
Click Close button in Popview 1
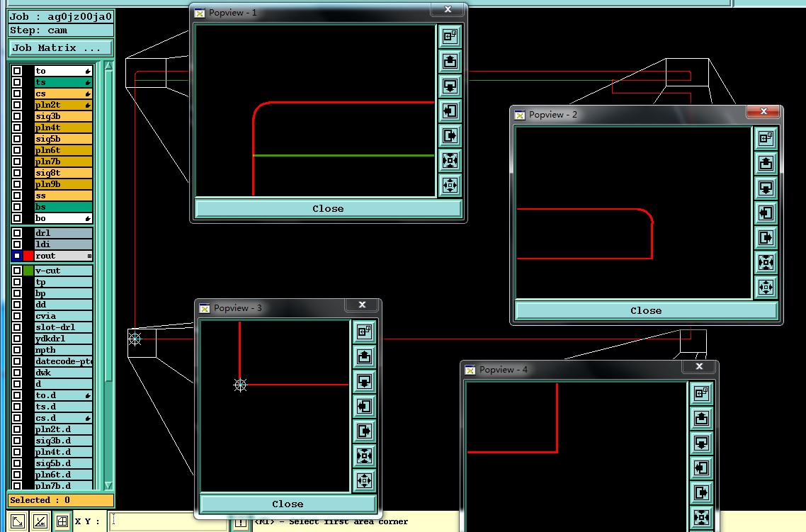tap(328, 209)
